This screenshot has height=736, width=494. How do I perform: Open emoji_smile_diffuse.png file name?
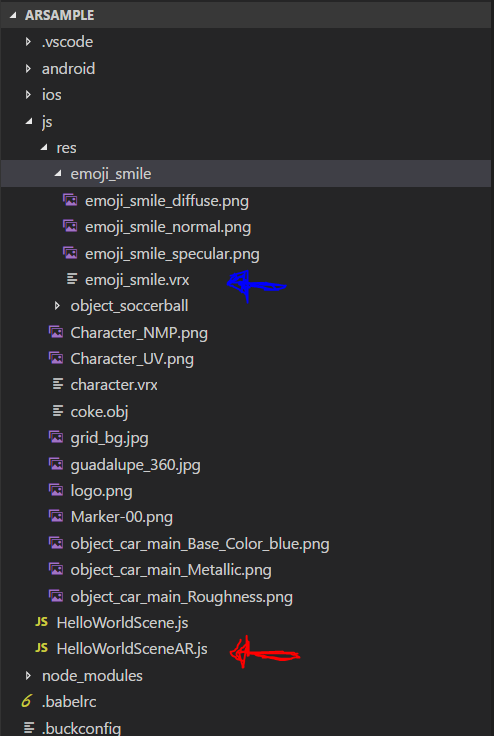(167, 201)
